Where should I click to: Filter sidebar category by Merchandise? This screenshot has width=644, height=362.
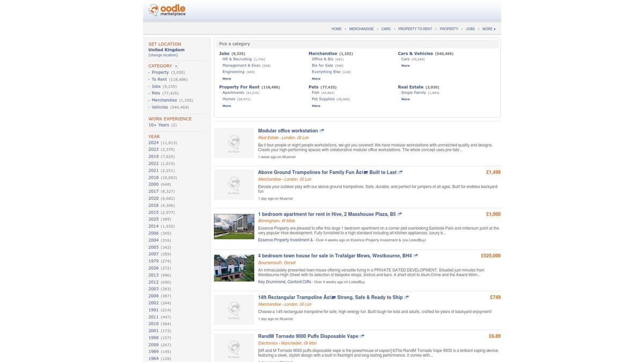[x=164, y=100]
